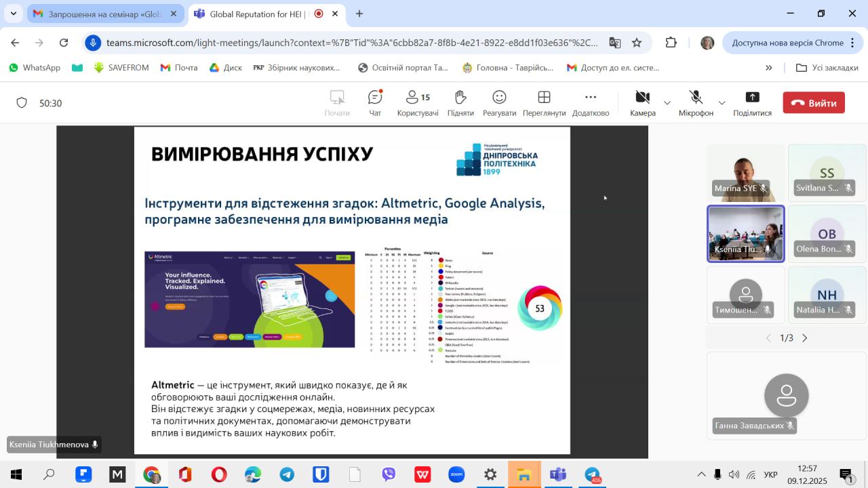Click the Share (Поділитися) screen icon
Viewport: 868px width, 488px height.
coord(752,103)
